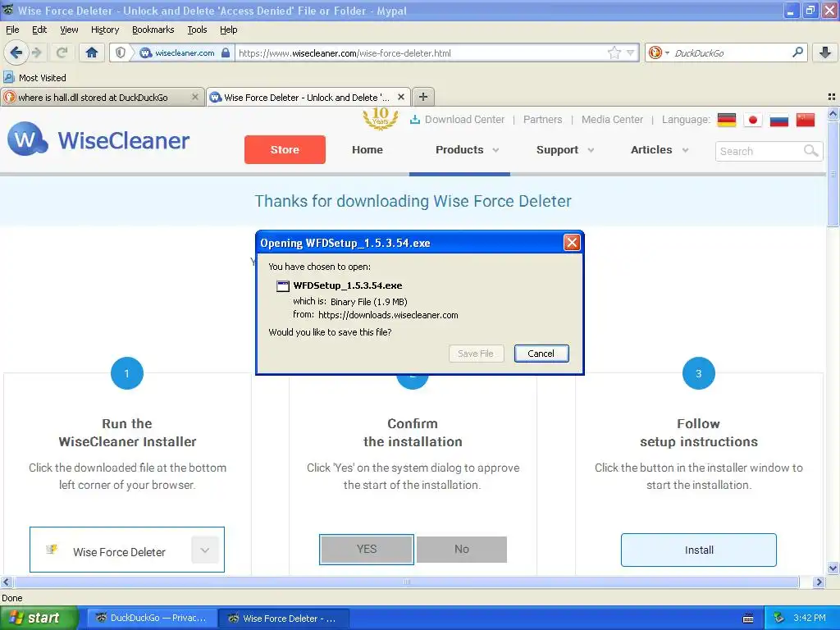The height and width of the screenshot is (630, 840).
Task: Click the keyboard icon in the system tray
Action: [748, 619]
